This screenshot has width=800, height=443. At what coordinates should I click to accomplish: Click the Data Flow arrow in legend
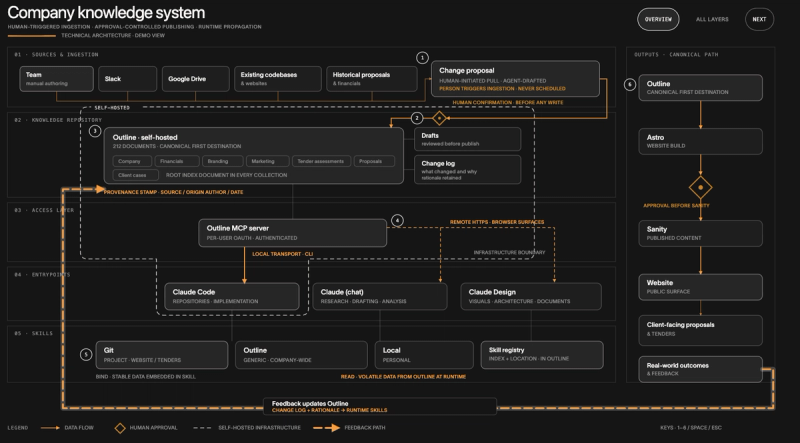click(50, 428)
